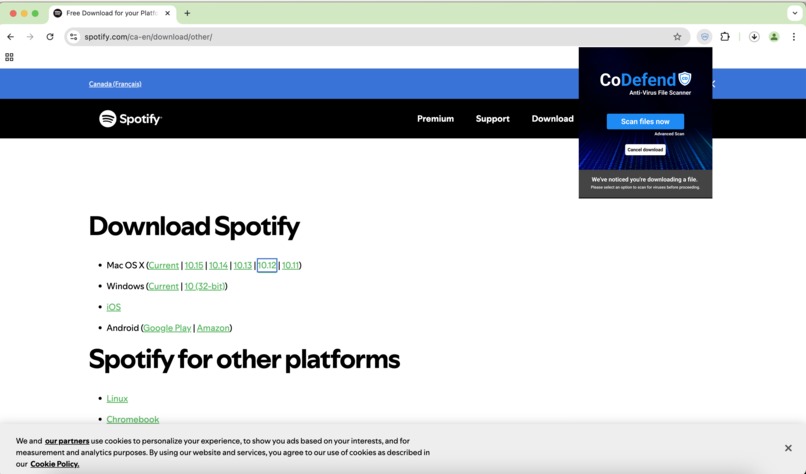Screen dimensions: 806x474
Task: Open Support in Spotify navigation
Action: 492,119
